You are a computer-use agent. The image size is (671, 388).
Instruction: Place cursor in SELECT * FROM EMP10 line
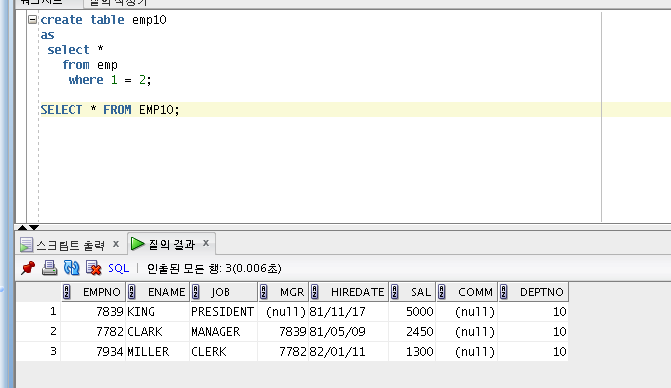pyautogui.click(x=110, y=110)
